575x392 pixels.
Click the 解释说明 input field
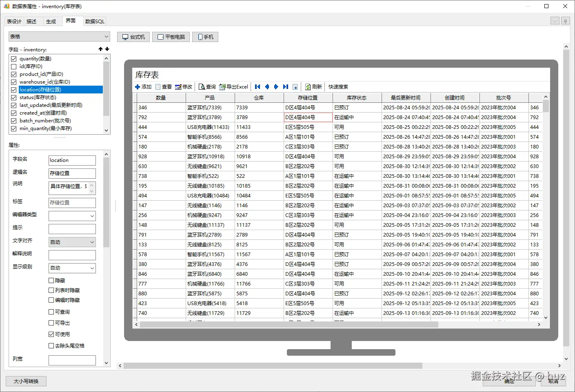[72, 255]
